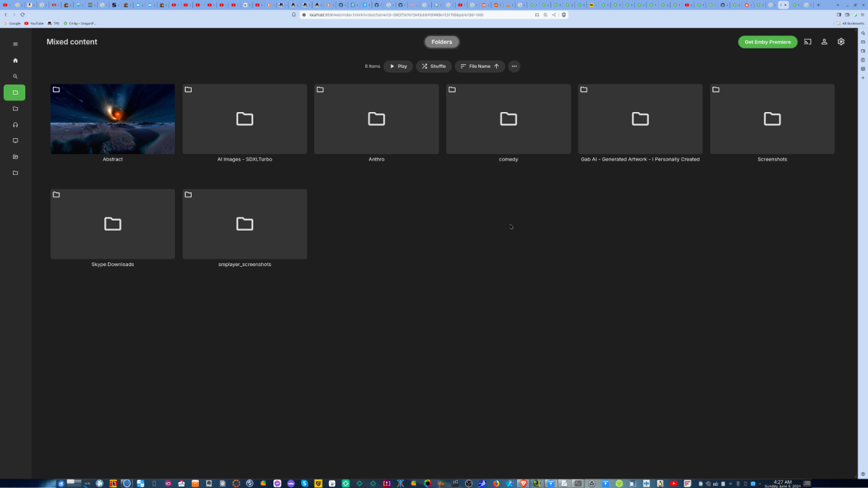This screenshot has width=868, height=488.
Task: Open the Abstract folder thumbnail
Action: 112,119
